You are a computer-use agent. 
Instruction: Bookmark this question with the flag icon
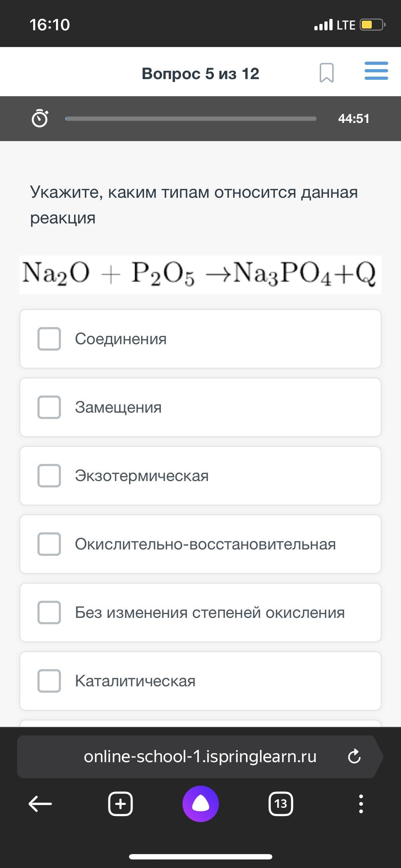point(327,73)
